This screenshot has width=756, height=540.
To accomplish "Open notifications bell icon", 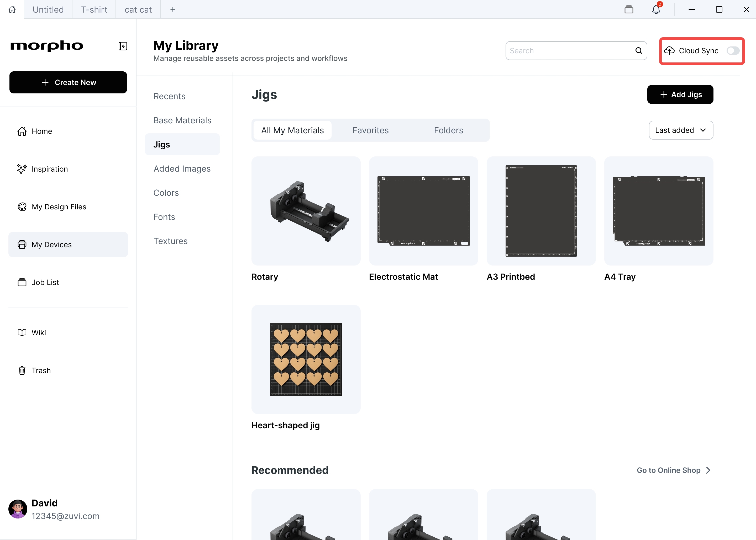I will (x=656, y=9).
